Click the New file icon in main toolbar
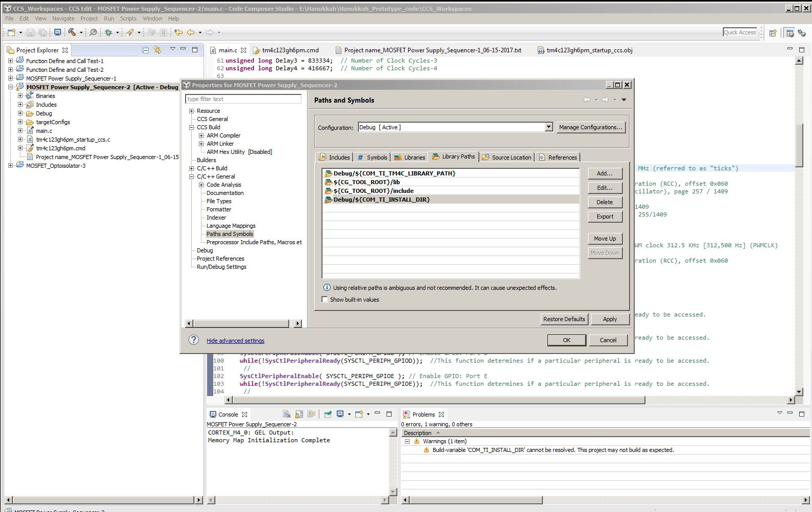 coord(11,32)
